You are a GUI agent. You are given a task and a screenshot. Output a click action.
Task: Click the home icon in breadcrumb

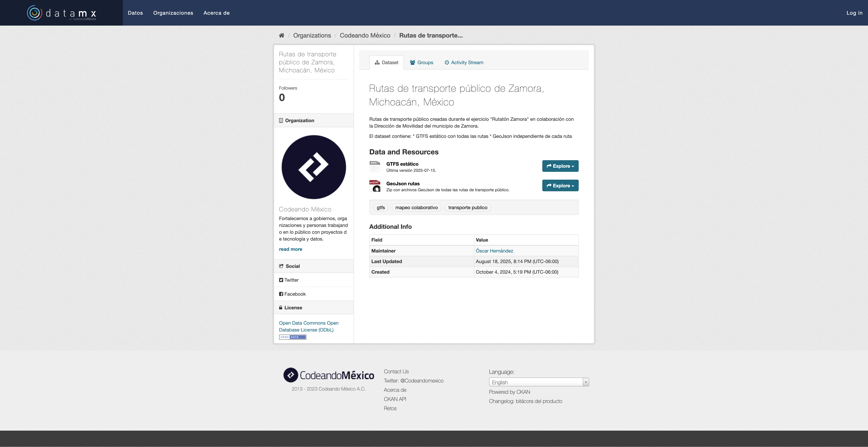[281, 35]
